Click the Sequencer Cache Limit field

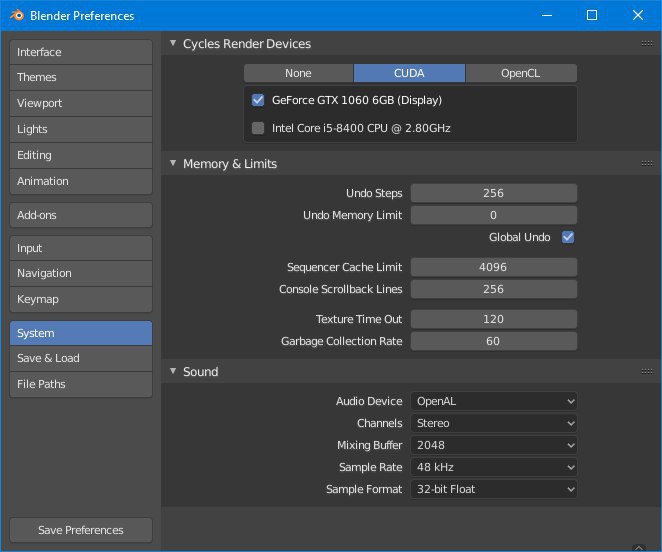click(x=494, y=267)
